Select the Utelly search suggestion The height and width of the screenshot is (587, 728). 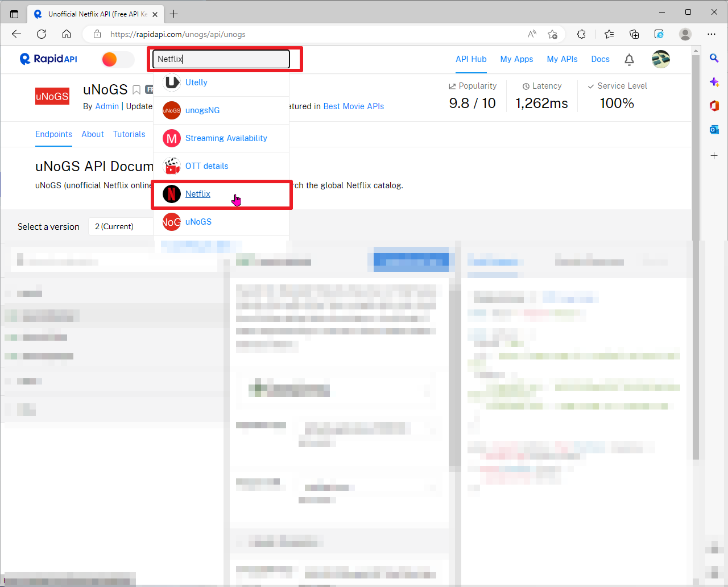196,82
